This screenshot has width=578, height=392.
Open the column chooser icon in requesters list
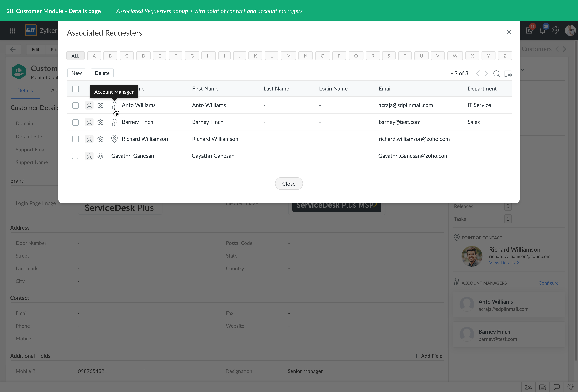[508, 74]
